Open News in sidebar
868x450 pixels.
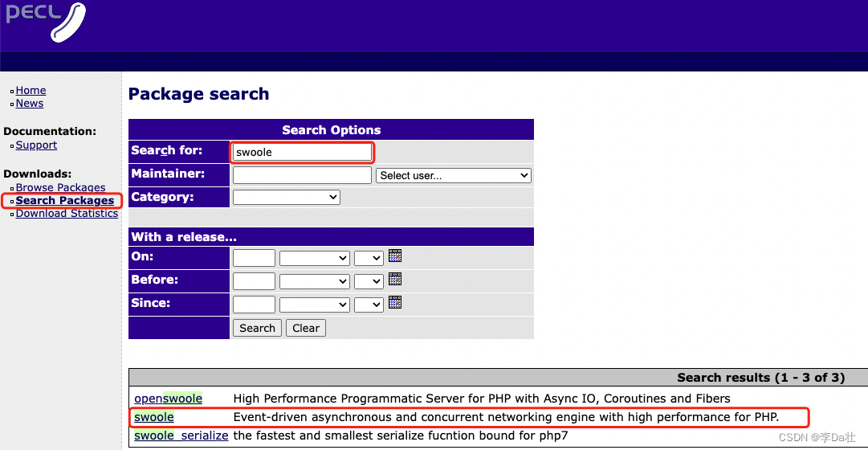[x=30, y=104]
